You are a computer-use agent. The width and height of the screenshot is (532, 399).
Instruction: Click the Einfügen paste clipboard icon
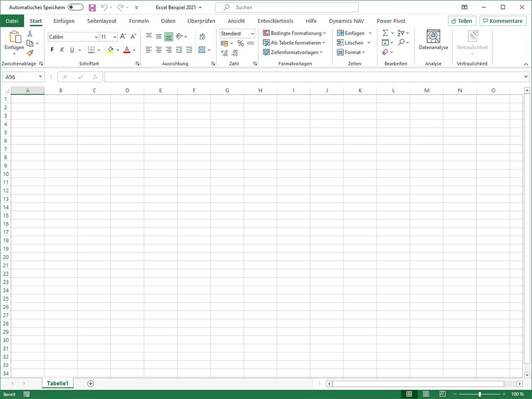point(15,37)
